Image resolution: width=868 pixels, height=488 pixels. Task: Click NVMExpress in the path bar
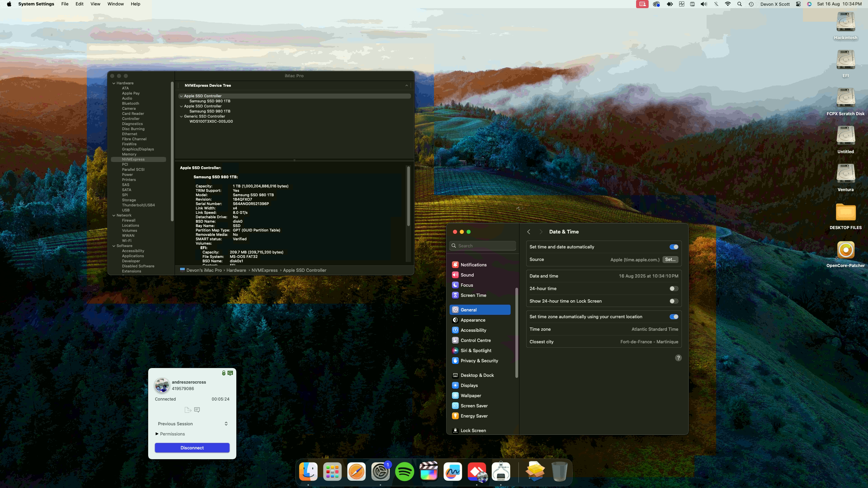coord(264,270)
